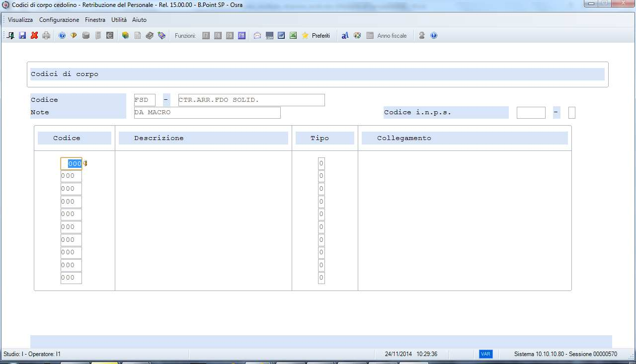
Task: Click the 'Codice i.n.p.s.' label
Action: (417, 112)
